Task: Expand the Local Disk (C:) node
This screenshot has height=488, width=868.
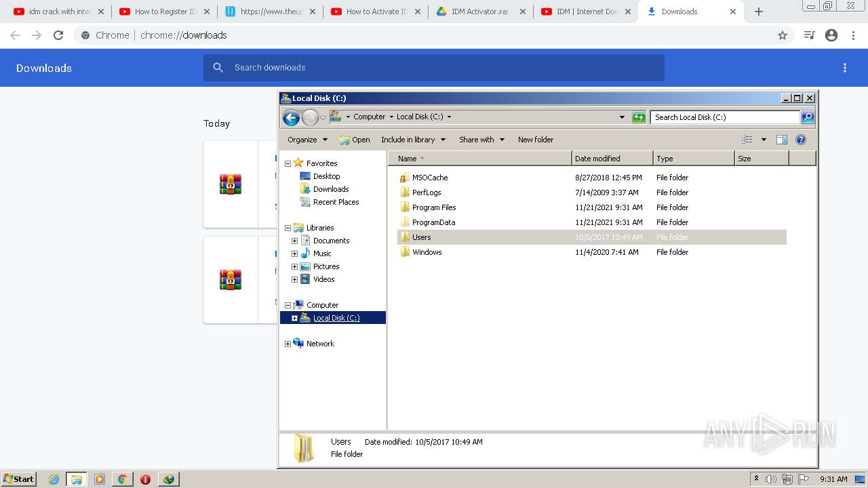Action: click(x=294, y=318)
